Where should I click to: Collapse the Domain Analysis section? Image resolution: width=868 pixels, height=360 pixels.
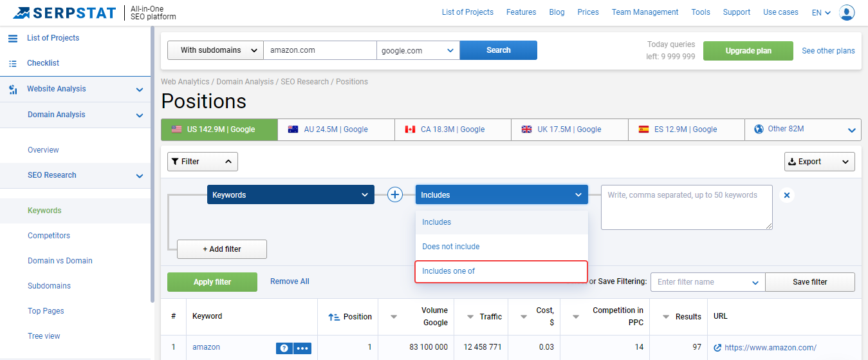pos(140,115)
